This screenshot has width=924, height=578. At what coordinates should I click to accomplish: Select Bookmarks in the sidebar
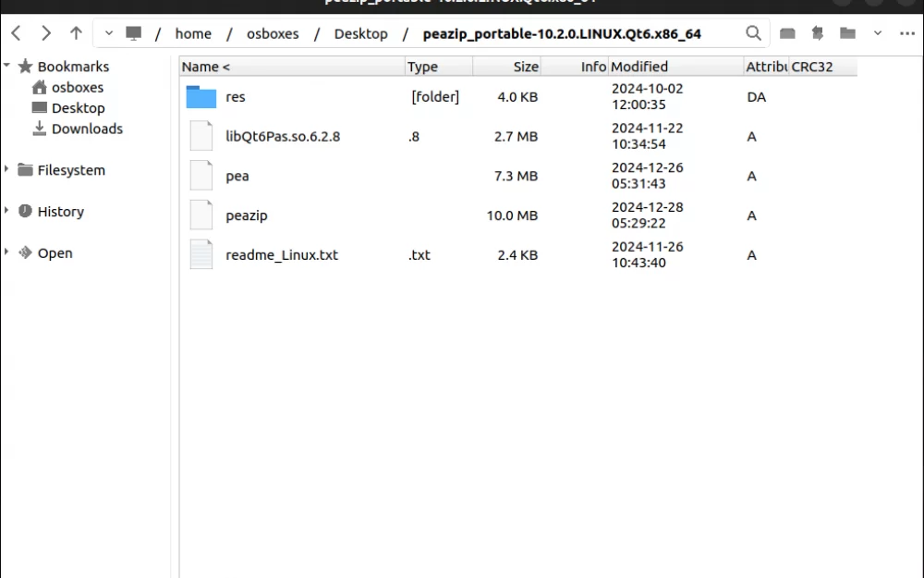73,67
